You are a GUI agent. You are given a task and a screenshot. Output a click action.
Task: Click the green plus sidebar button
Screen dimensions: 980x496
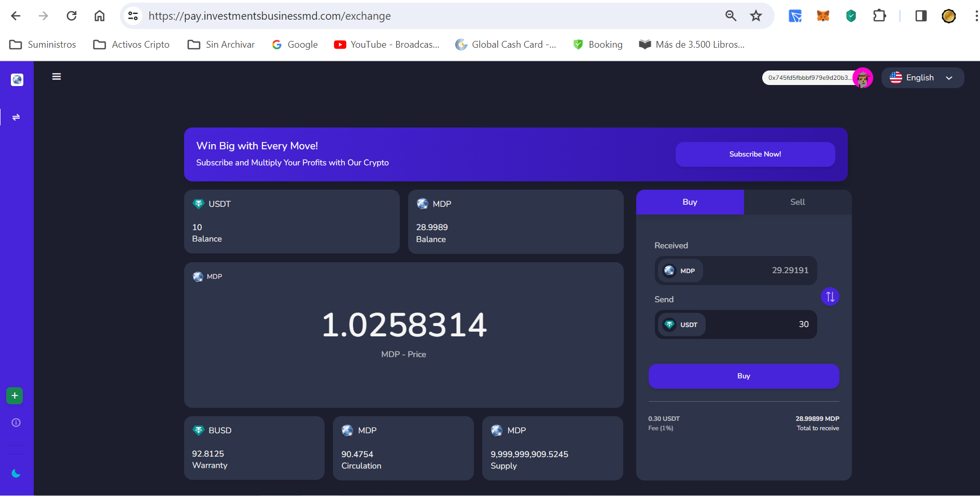[x=15, y=395]
